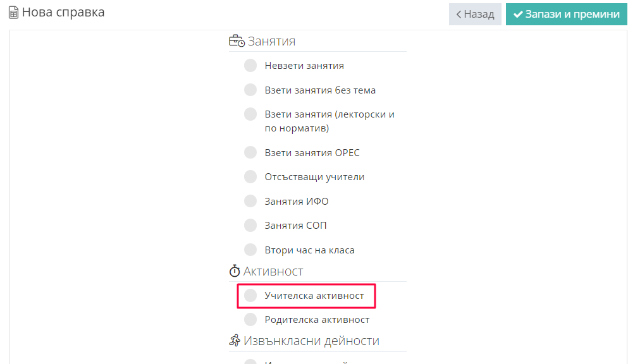Select the Невзети занятия radio option

pyautogui.click(x=250, y=66)
